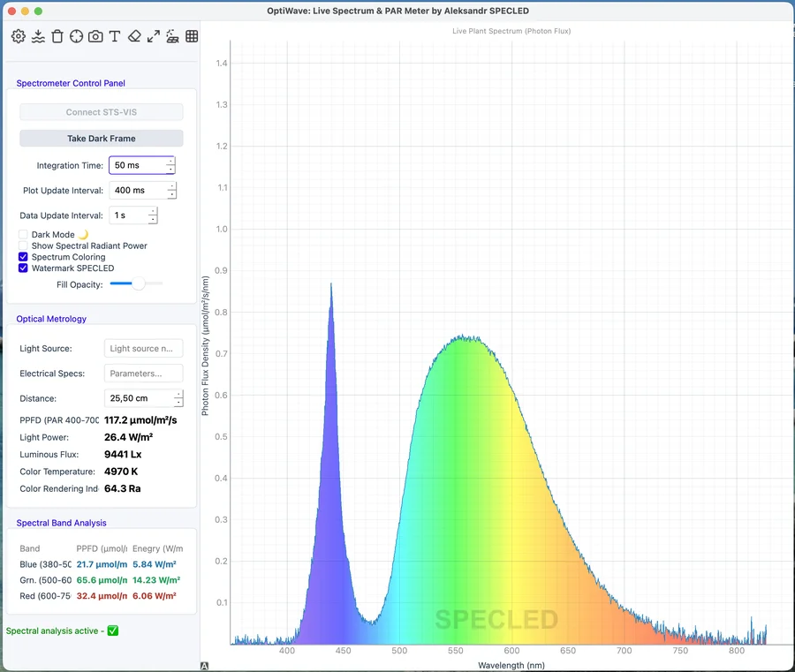Select the text T annotation tool

point(115,36)
